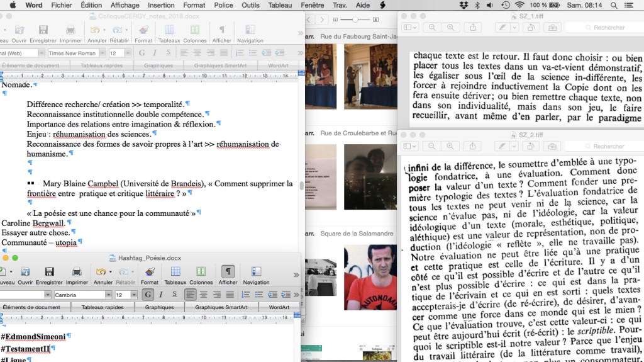Click Imprimer icon in Hashtag_Poésie window

click(77, 272)
